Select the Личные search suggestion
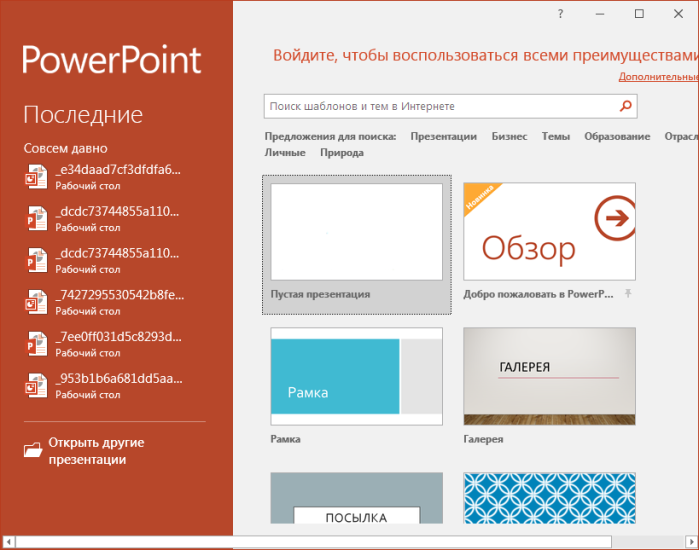 click(285, 152)
